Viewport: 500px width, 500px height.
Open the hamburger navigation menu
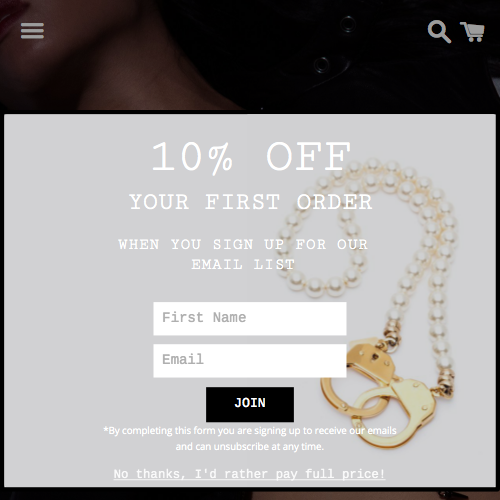point(32,31)
